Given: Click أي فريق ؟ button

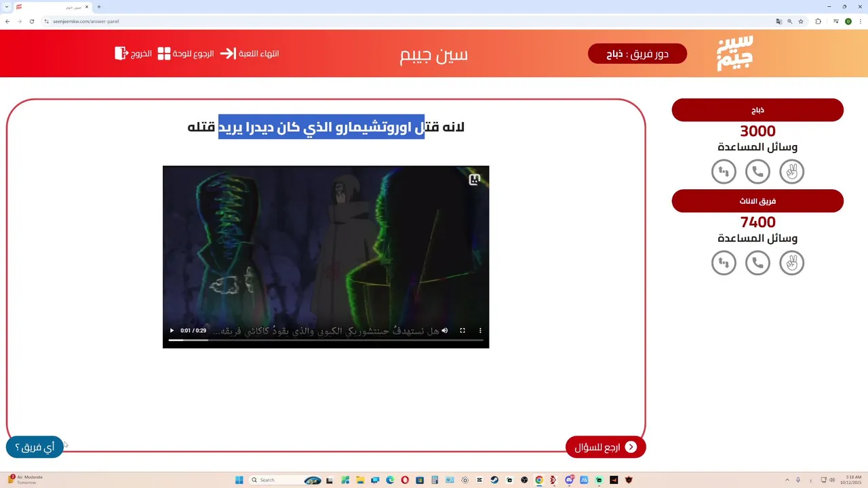Looking at the screenshot, I should point(35,447).
